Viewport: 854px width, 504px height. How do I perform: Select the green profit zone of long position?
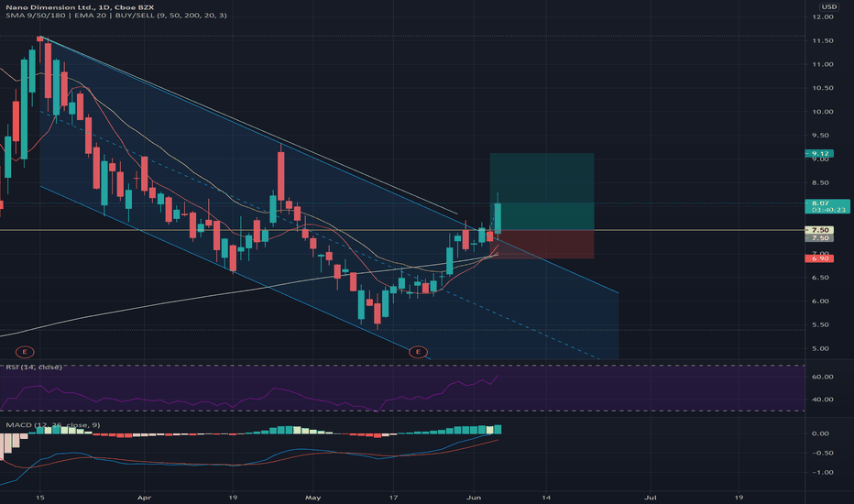click(x=542, y=192)
